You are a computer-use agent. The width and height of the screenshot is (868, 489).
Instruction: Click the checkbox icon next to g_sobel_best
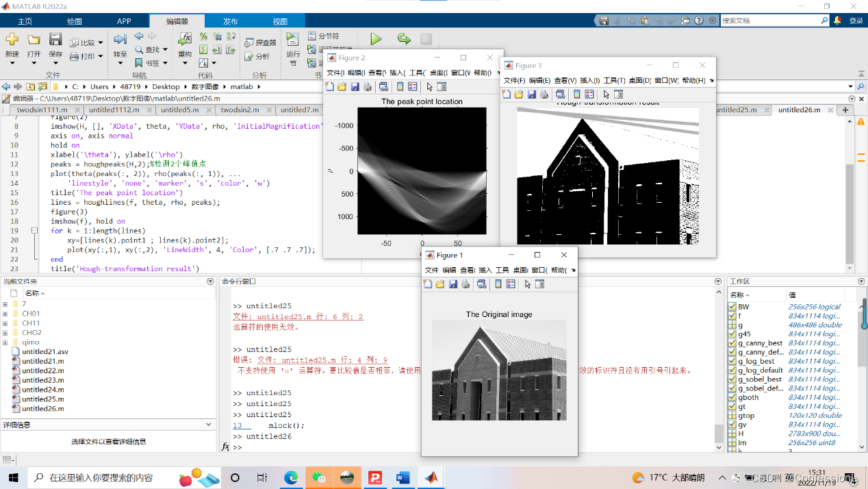click(733, 379)
